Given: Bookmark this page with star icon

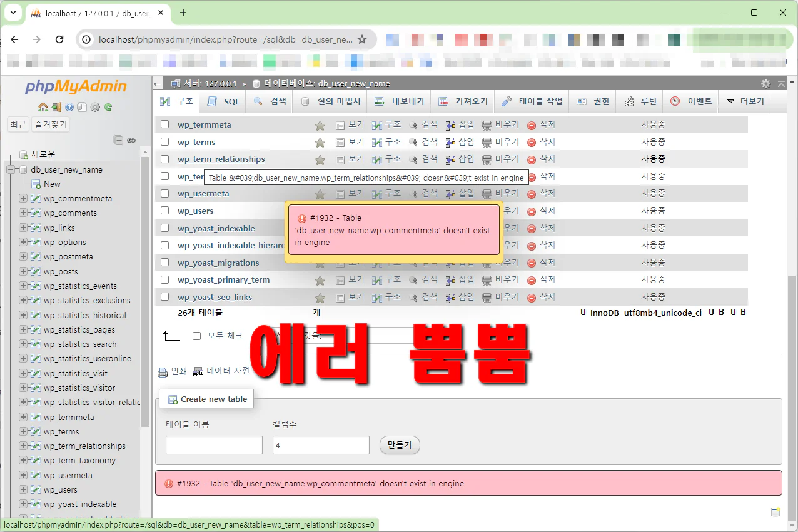Looking at the screenshot, I should click(361, 39).
